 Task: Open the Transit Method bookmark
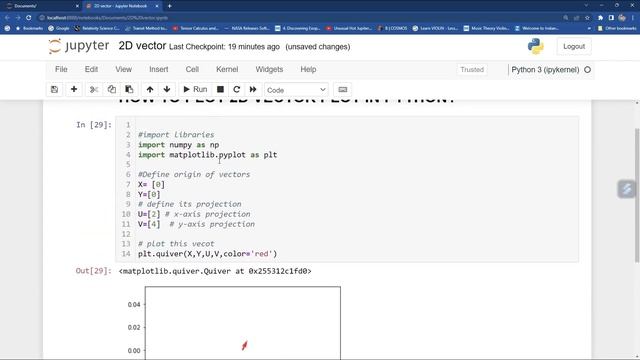146,29
